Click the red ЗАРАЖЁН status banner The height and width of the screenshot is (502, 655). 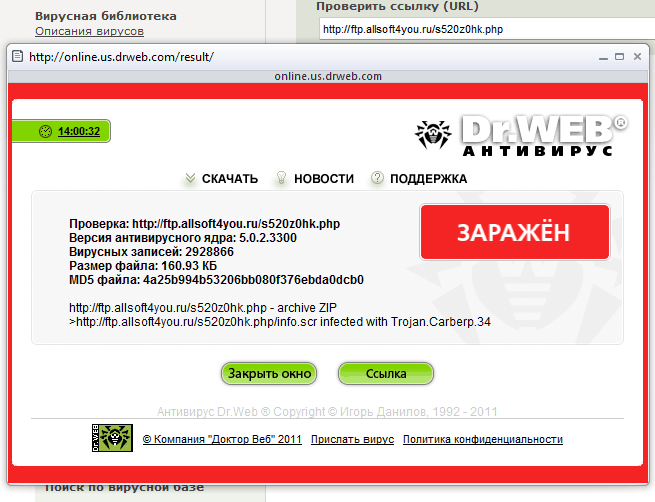tap(515, 232)
